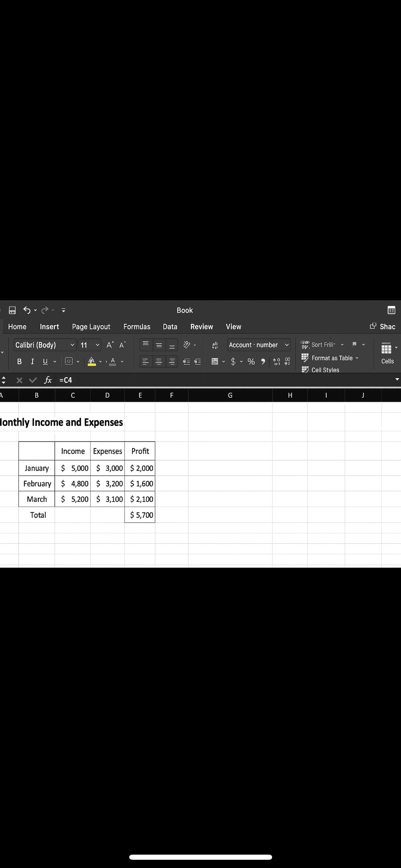Screen dimensions: 401x868
Task: Click the Borders icon
Action: 69,361
